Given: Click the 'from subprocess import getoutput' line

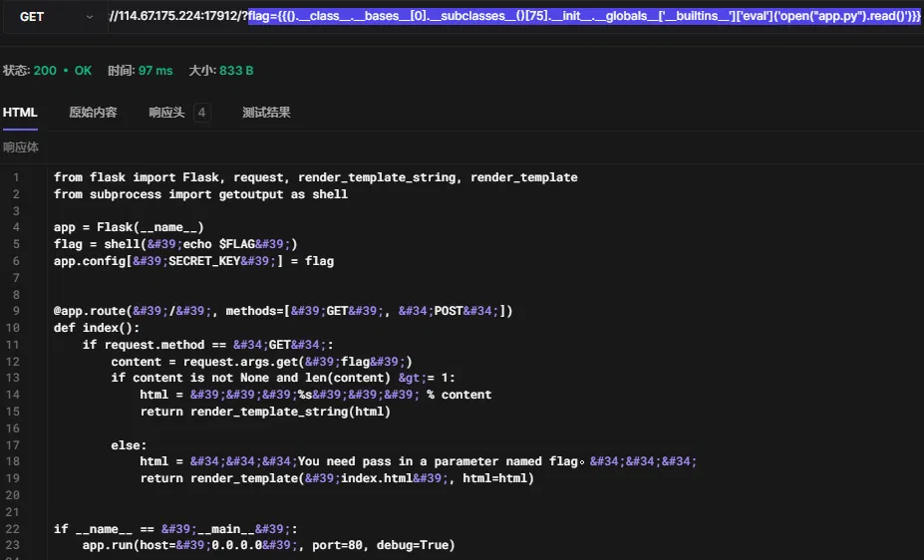Looking at the screenshot, I should tap(200, 194).
